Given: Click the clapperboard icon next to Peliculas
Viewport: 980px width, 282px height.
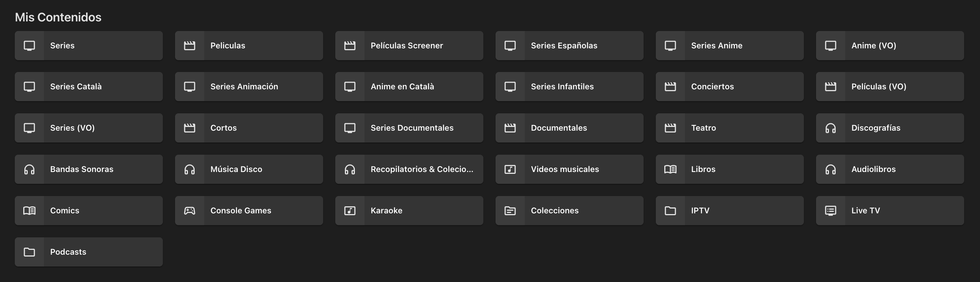Looking at the screenshot, I should pos(189,46).
